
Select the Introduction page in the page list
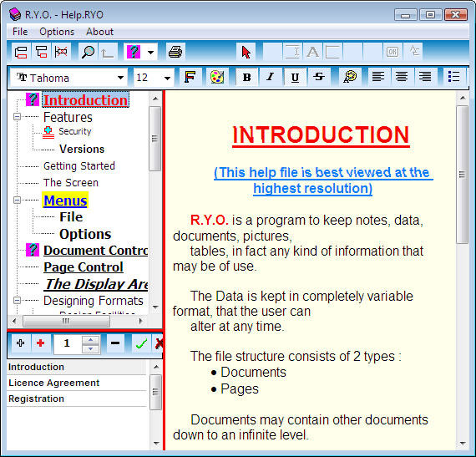click(x=77, y=367)
